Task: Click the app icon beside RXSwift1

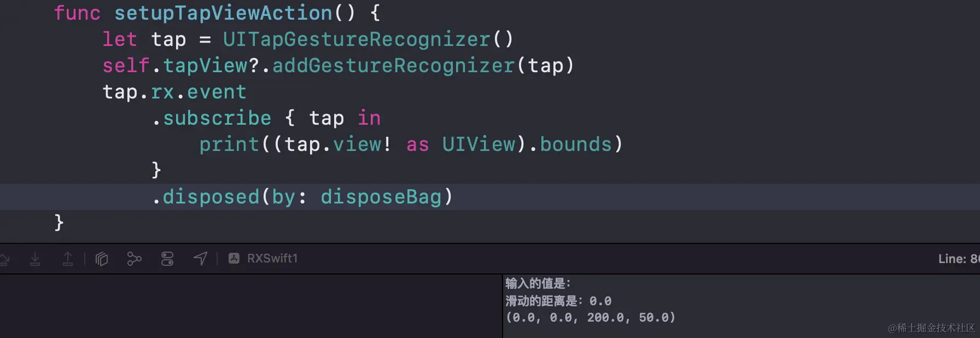Action: (234, 259)
